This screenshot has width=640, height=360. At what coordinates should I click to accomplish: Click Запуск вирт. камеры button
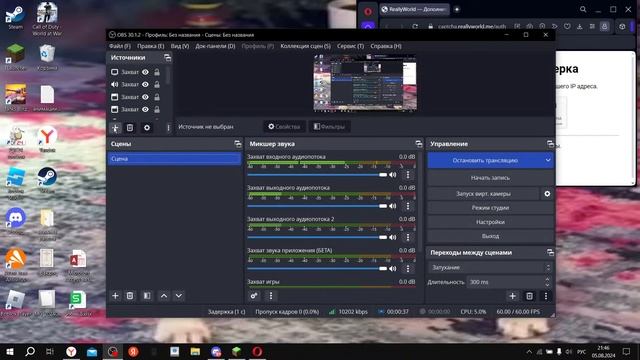coord(483,194)
